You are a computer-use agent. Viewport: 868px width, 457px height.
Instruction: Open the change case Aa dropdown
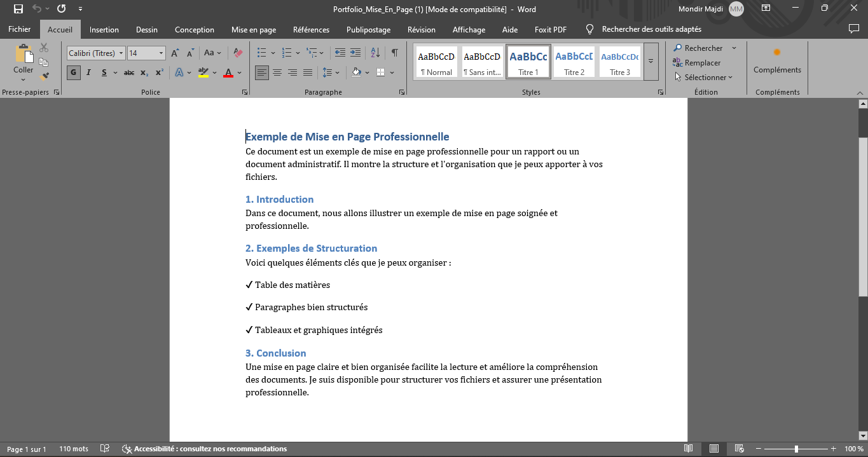[212, 53]
